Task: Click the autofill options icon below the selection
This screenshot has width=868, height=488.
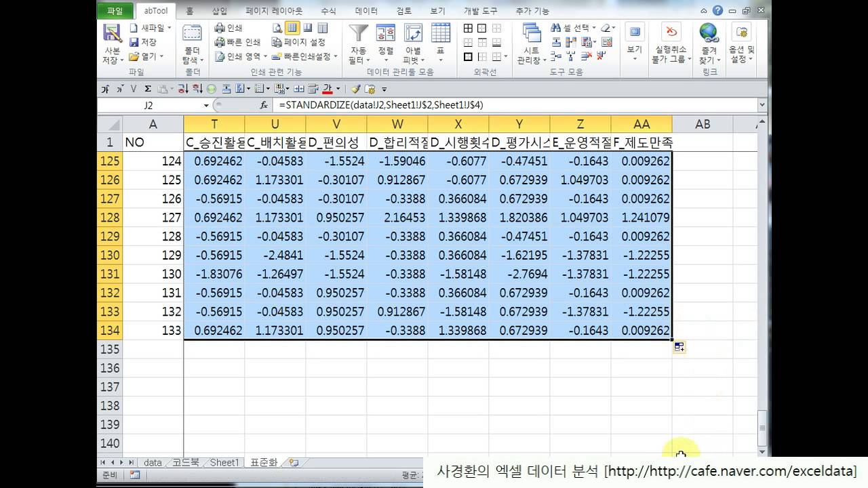Action: tap(679, 347)
